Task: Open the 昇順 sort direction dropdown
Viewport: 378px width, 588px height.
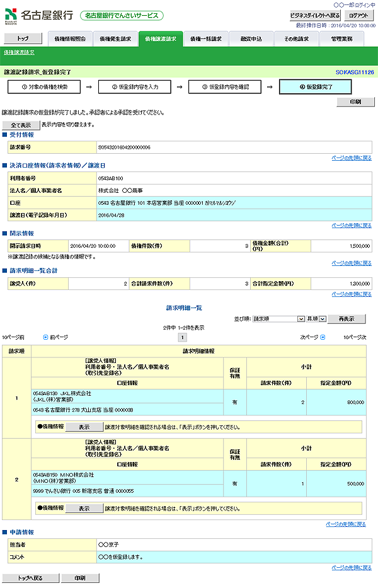Action: [316, 319]
